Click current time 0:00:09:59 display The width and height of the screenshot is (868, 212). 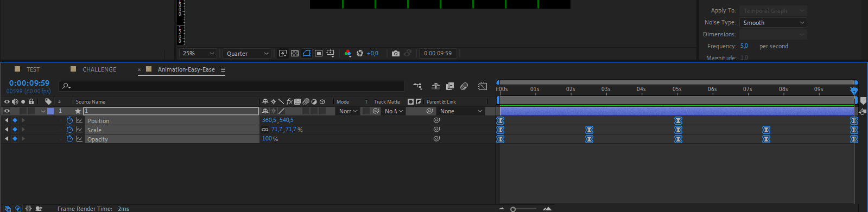tap(29, 83)
